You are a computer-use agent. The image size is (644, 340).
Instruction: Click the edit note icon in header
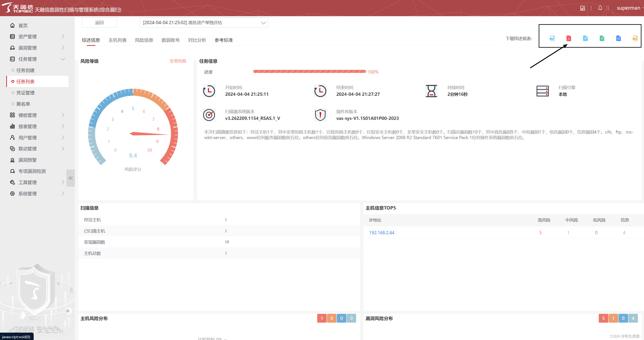(x=582, y=8)
